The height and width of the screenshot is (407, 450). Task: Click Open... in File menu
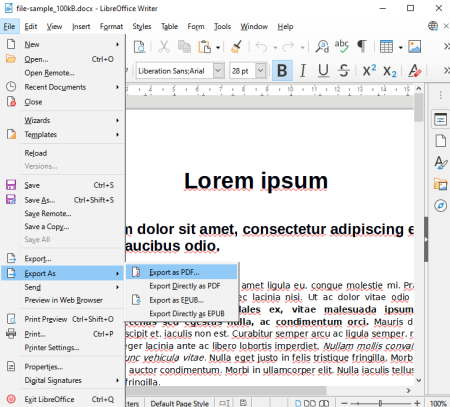pos(62,59)
